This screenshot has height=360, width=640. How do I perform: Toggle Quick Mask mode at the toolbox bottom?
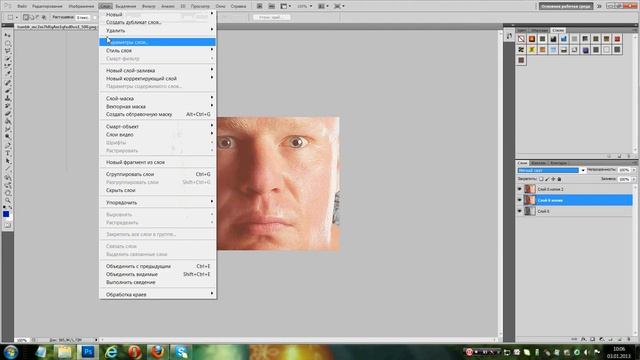pyautogui.click(x=7, y=225)
